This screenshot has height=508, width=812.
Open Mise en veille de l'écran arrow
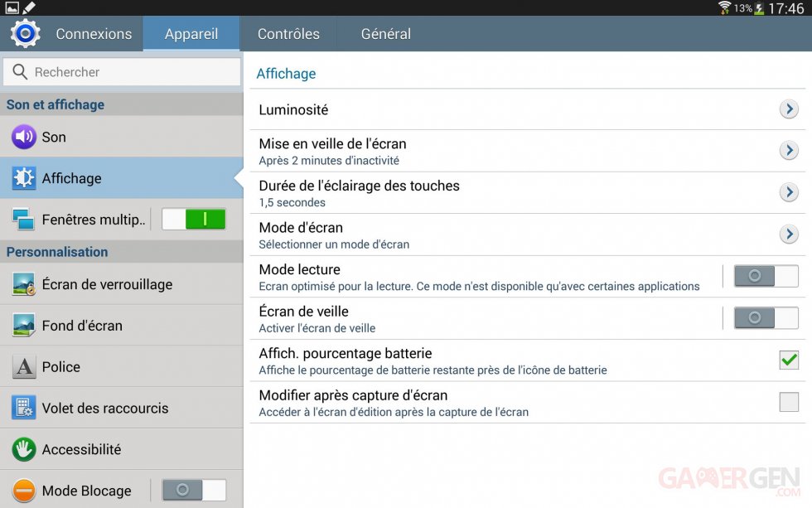coord(789,151)
